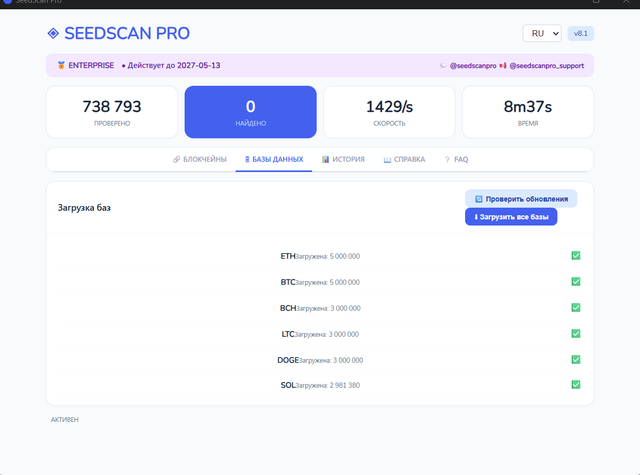This screenshot has height=475, width=640.
Task: Click the refresh icon in Проверить обновления
Action: [479, 199]
